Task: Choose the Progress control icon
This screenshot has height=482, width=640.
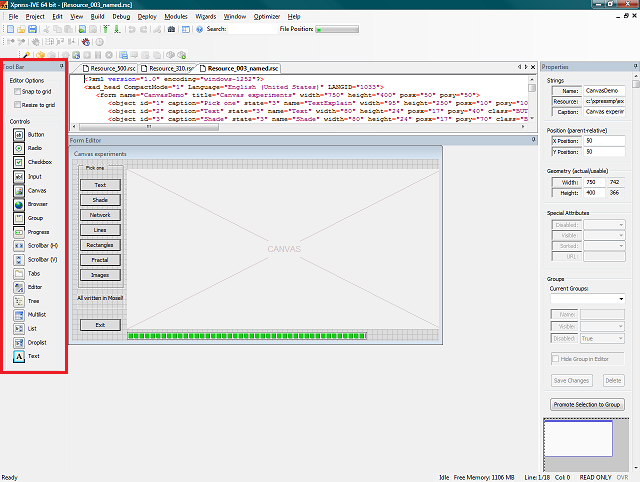Action: (x=19, y=232)
